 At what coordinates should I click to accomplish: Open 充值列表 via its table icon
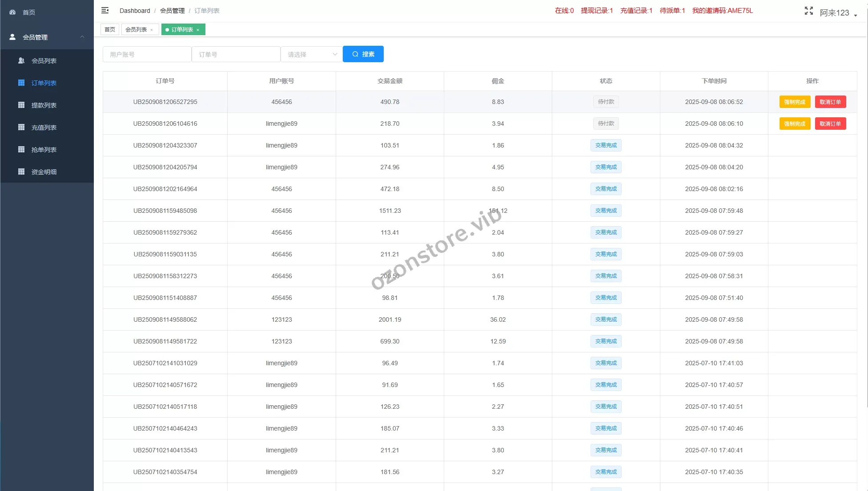21,128
